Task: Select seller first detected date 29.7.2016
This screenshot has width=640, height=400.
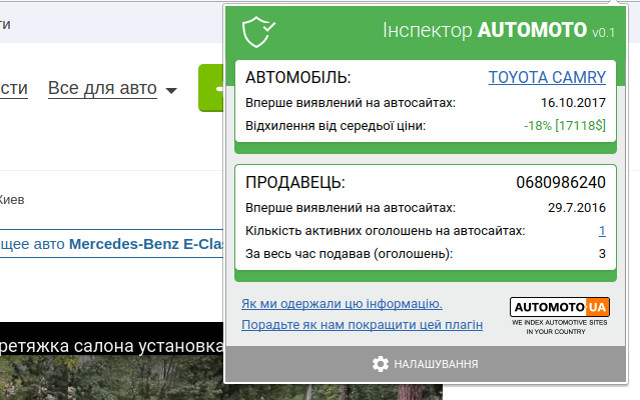Action: [577, 208]
